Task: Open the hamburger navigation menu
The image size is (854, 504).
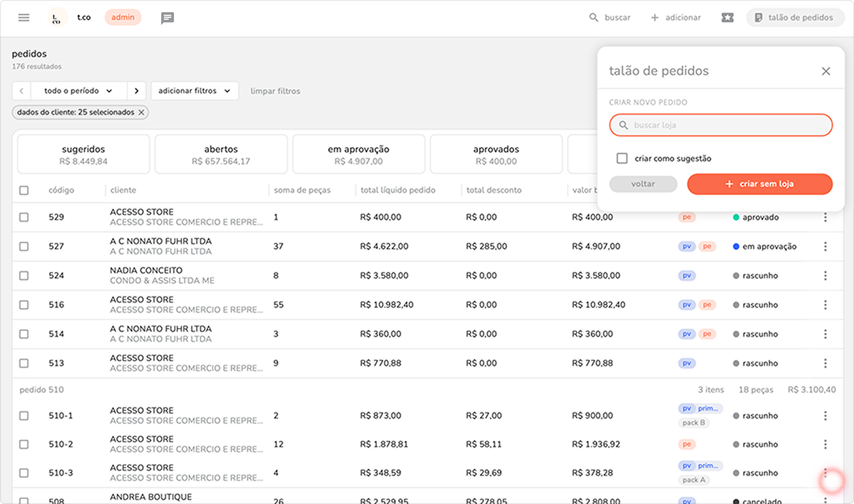Action: (24, 17)
